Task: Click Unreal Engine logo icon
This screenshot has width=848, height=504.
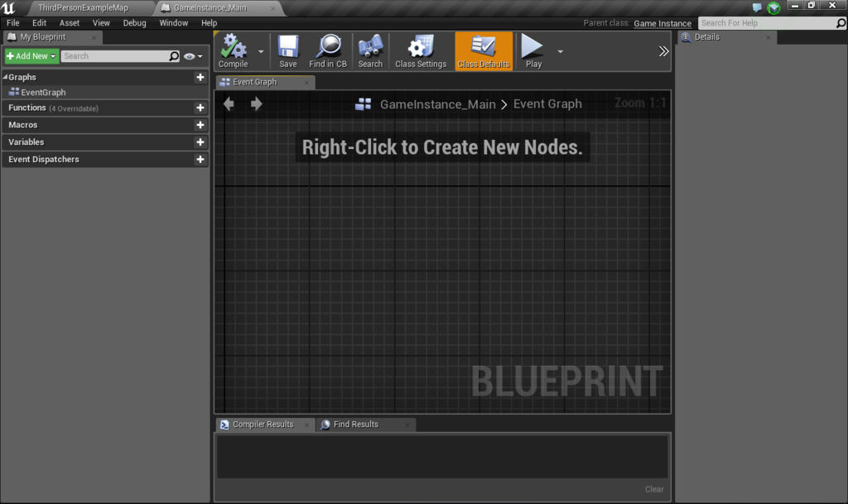Action: coord(8,7)
